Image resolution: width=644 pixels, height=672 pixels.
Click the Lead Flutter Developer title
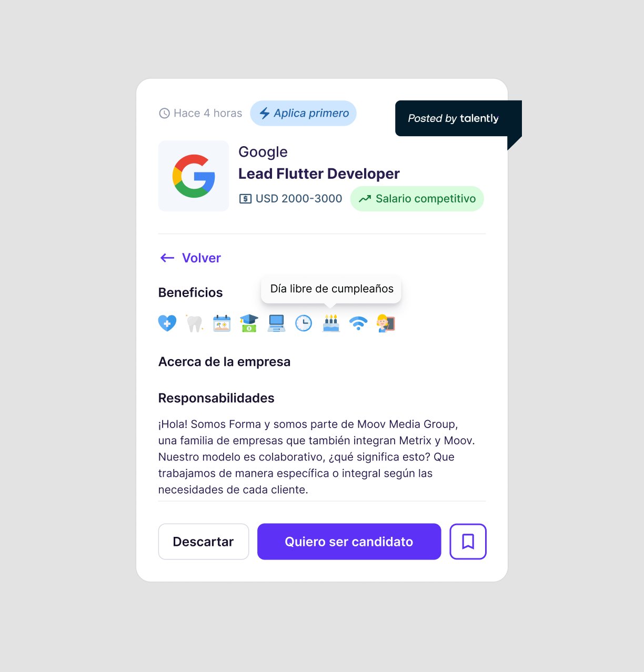click(x=319, y=174)
